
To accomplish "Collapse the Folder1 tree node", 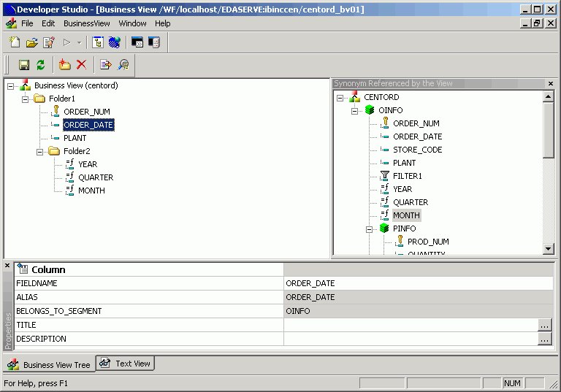I will [26, 99].
